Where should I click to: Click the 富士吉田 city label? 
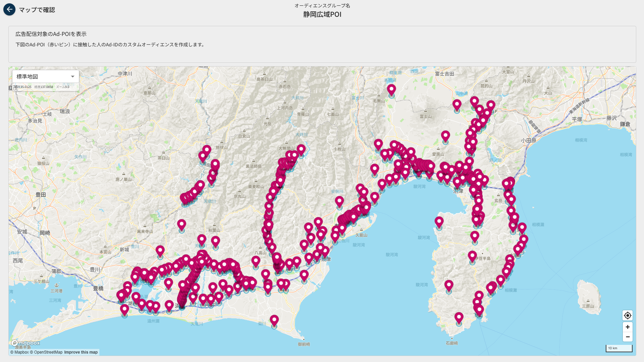pos(444,74)
